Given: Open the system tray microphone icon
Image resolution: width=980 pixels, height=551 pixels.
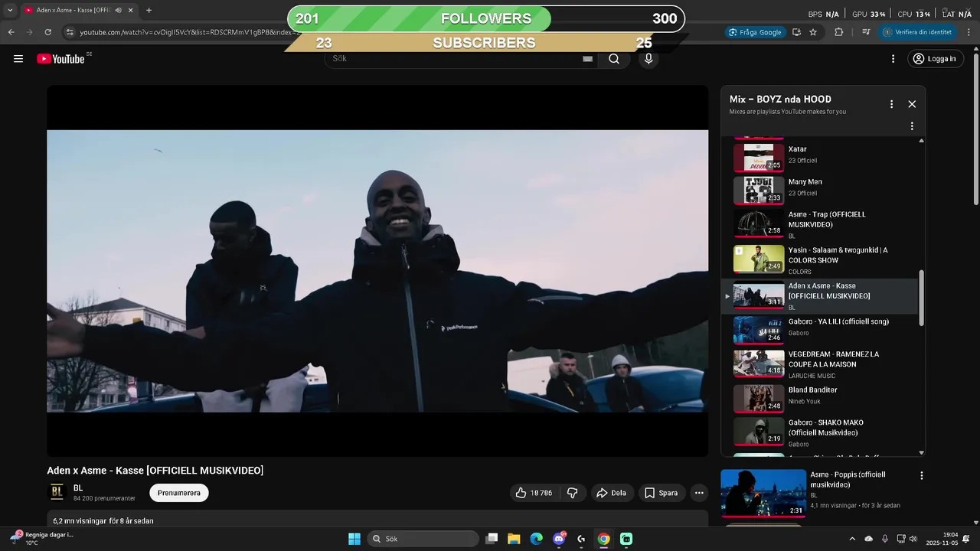Looking at the screenshot, I should [885, 539].
